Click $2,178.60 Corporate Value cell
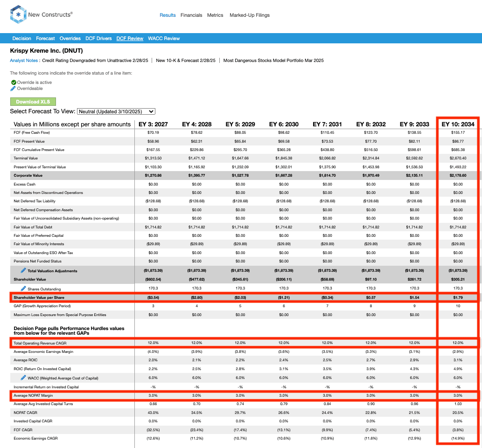Viewport: 482px width, 448px height. point(458,175)
